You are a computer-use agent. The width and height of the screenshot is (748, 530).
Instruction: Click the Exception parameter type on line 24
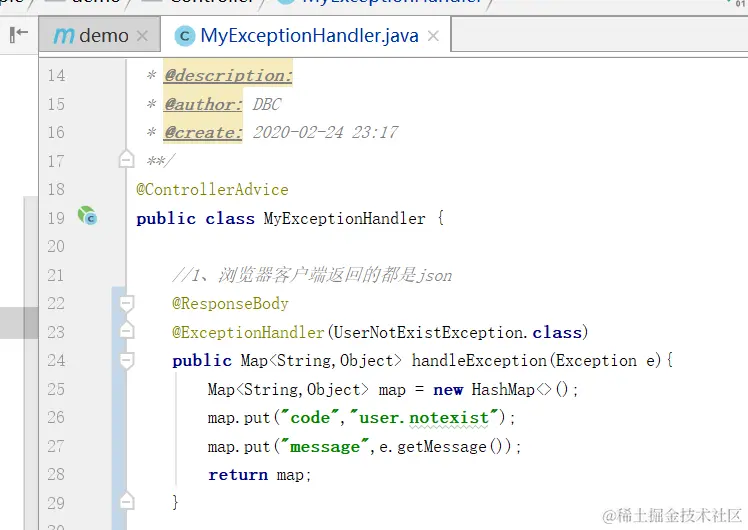[596, 361]
